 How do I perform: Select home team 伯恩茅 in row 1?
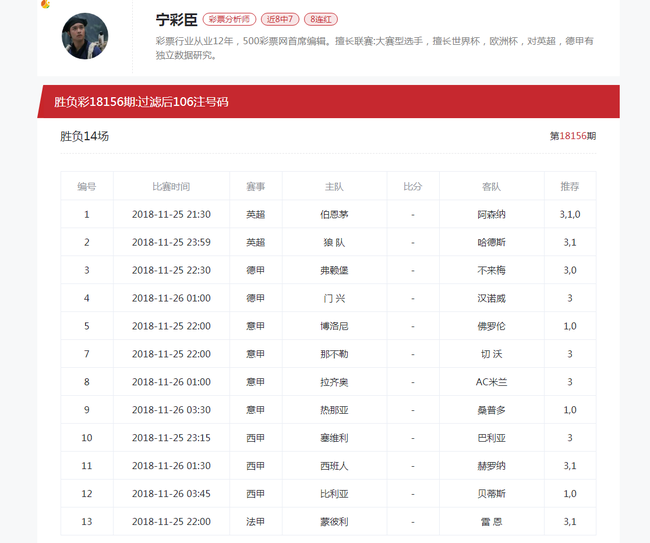(334, 214)
